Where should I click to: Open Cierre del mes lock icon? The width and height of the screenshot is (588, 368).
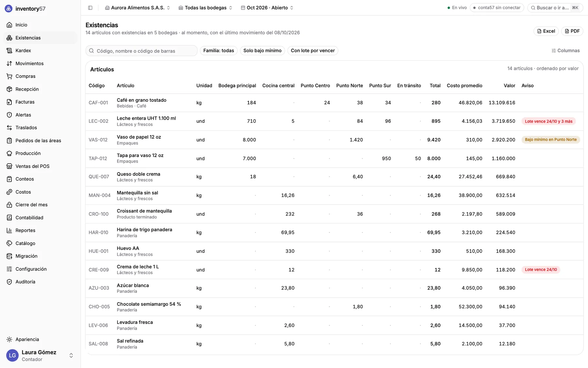pyautogui.click(x=9, y=205)
